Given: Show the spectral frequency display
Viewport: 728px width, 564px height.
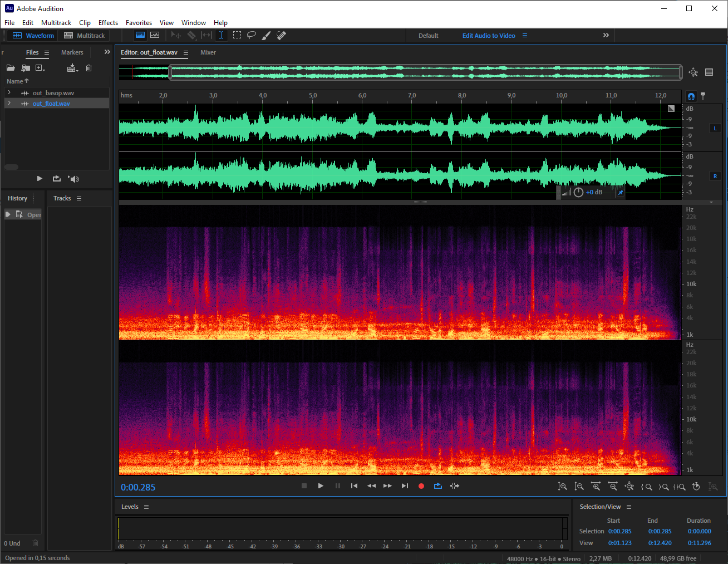Looking at the screenshot, I should (x=140, y=35).
